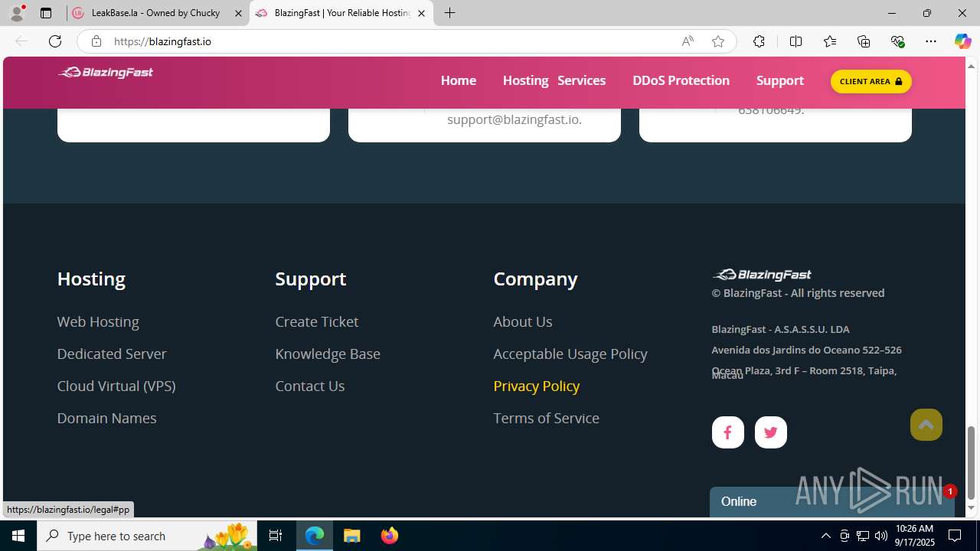This screenshot has height=551, width=980.
Task: Open the DDoS Protection menu item
Action: (681, 80)
